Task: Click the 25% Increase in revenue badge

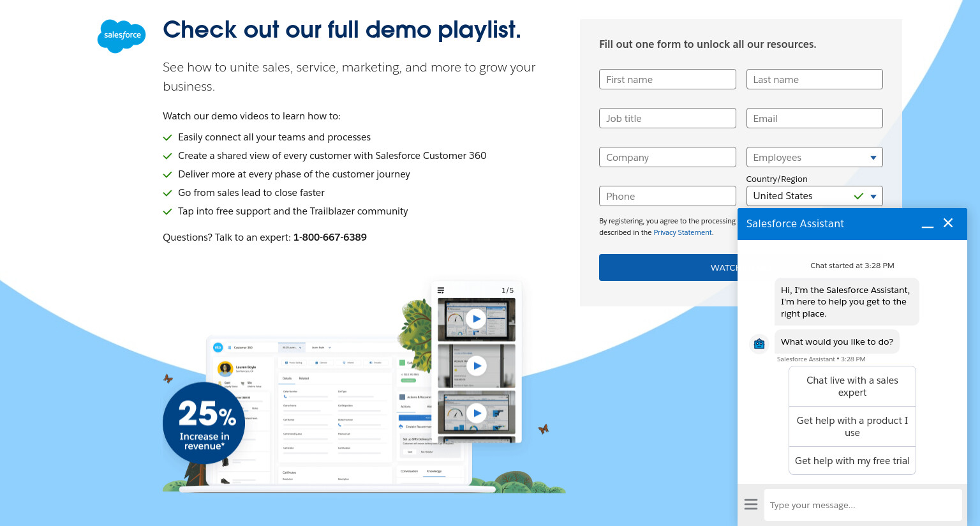Action: tap(204, 423)
